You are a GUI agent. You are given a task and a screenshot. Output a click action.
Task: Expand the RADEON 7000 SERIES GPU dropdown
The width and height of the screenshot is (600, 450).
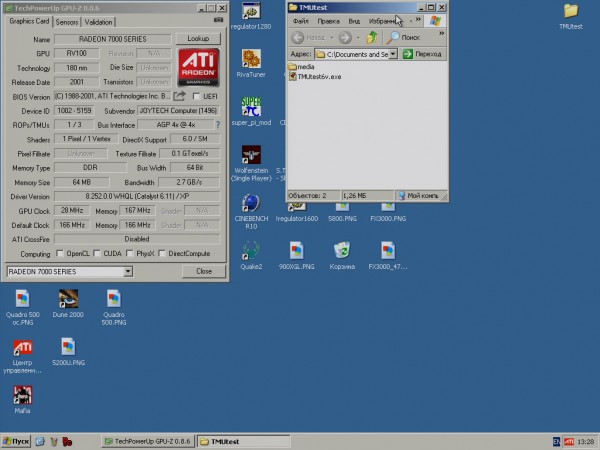[127, 271]
